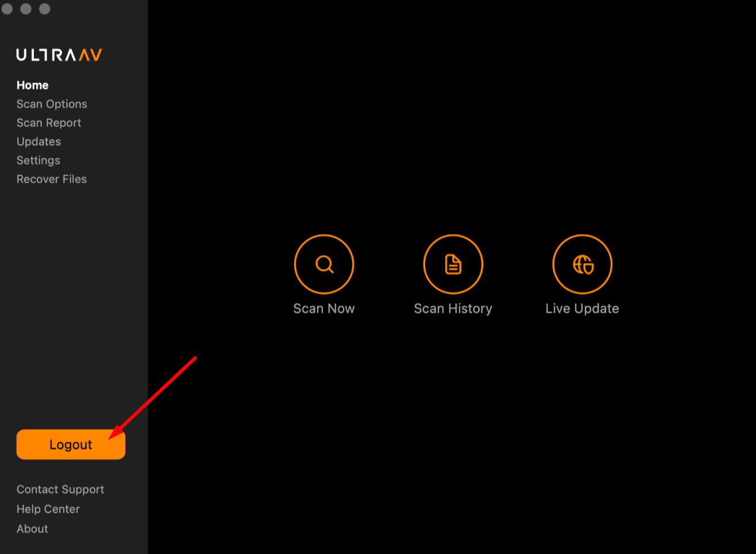
Task: Click the Scan Now magnifier icon
Action: pyautogui.click(x=324, y=264)
